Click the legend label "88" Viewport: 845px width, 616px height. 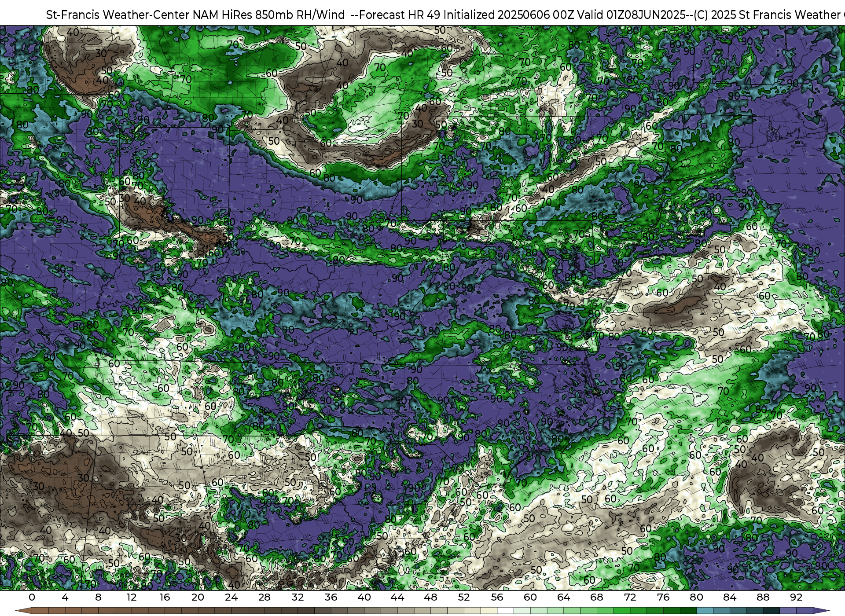(763, 597)
